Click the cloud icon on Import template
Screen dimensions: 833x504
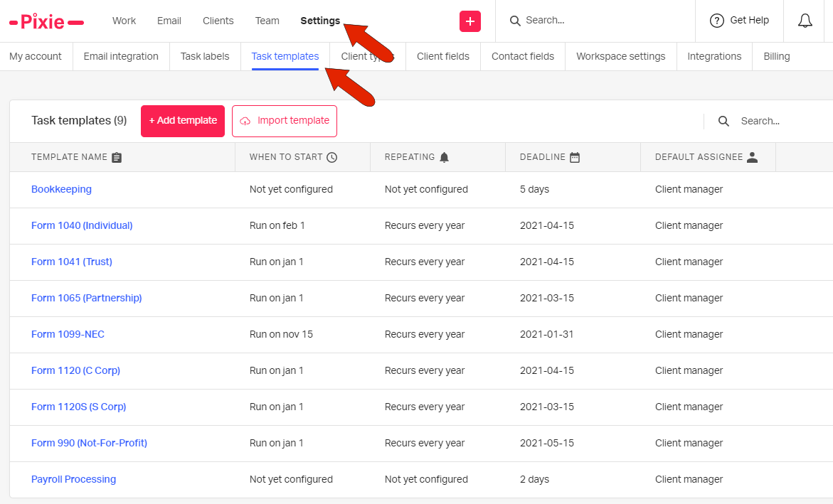[x=245, y=121]
